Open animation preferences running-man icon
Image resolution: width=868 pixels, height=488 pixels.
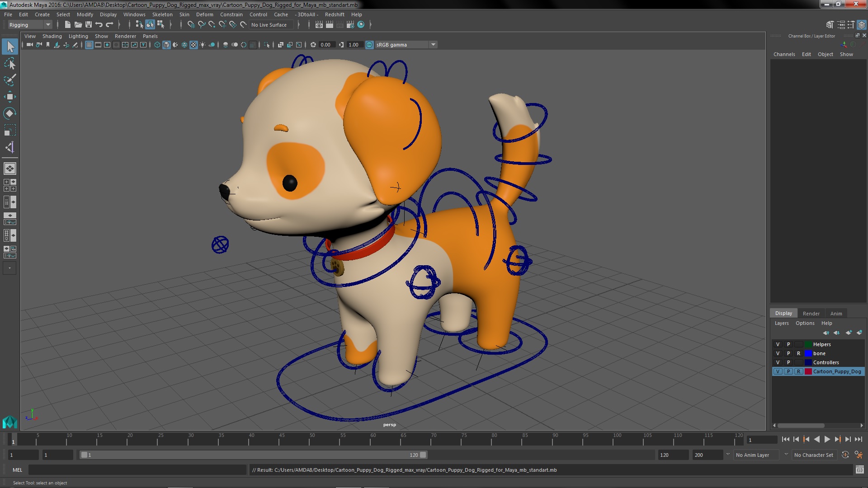point(858,455)
